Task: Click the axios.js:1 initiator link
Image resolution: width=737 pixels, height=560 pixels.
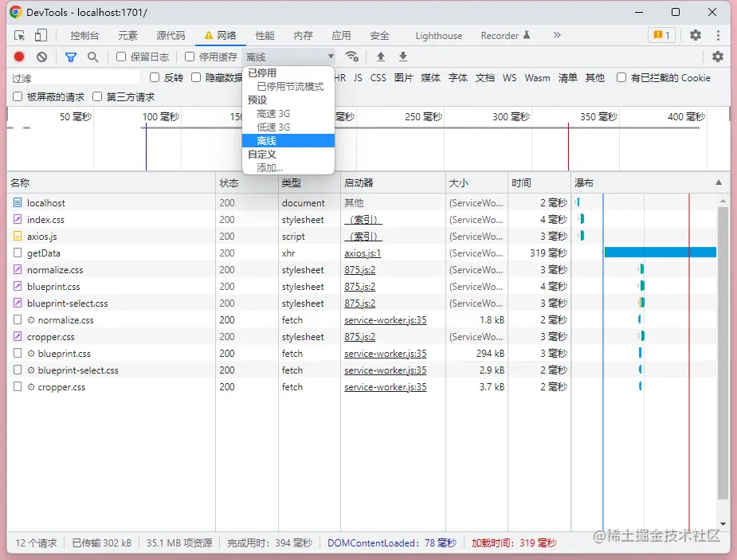Action: coord(363,253)
